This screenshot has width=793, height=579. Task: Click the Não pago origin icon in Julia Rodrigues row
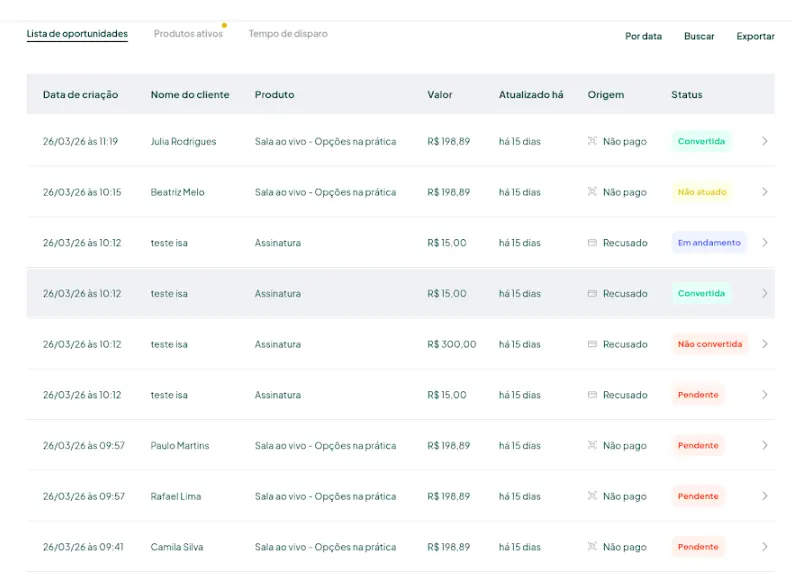592,141
